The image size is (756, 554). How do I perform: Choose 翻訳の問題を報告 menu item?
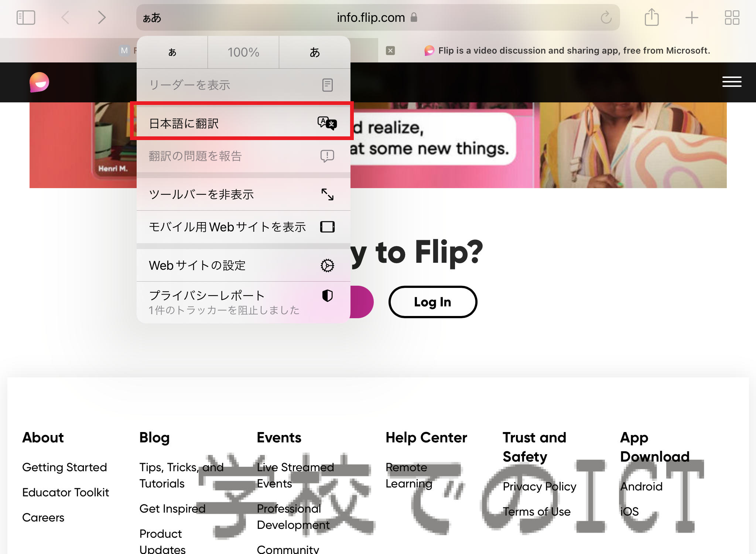coord(243,156)
